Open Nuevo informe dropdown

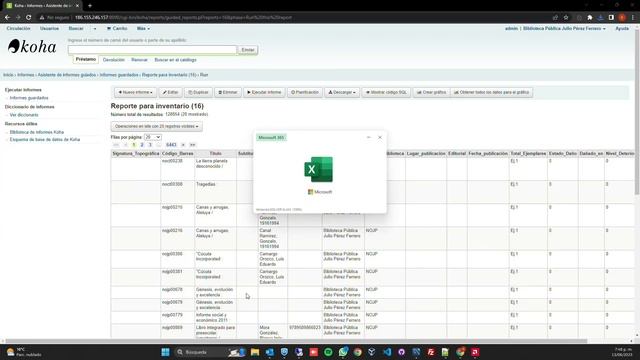[x=136, y=92]
